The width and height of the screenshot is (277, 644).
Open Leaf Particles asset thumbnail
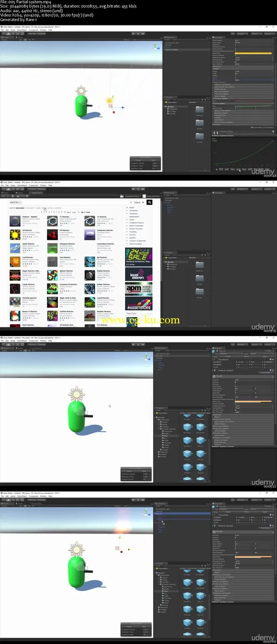tap(15, 262)
